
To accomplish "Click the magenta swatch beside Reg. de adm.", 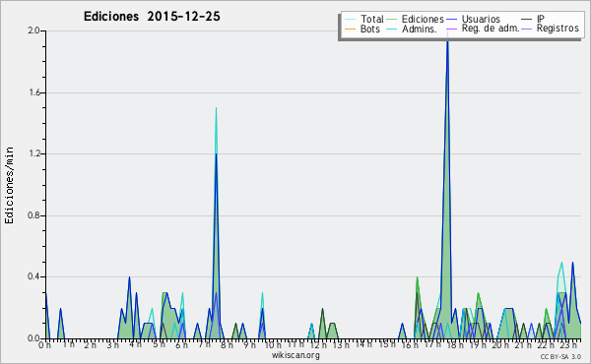I will click(451, 29).
